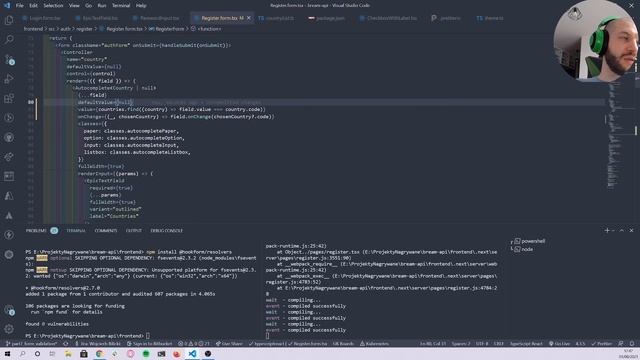Change Spaces indentation setting in status bar
Image resolution: width=640 pixels, height=360 pixels.
point(461,344)
